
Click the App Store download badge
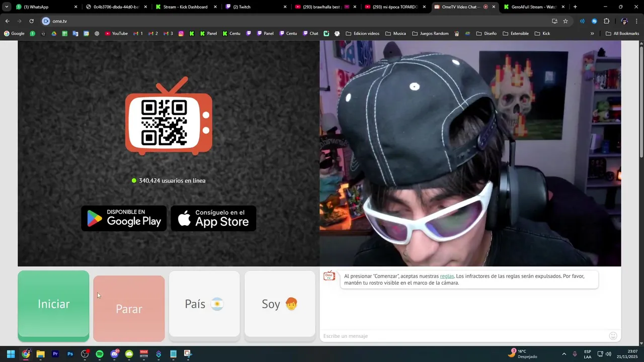click(213, 218)
